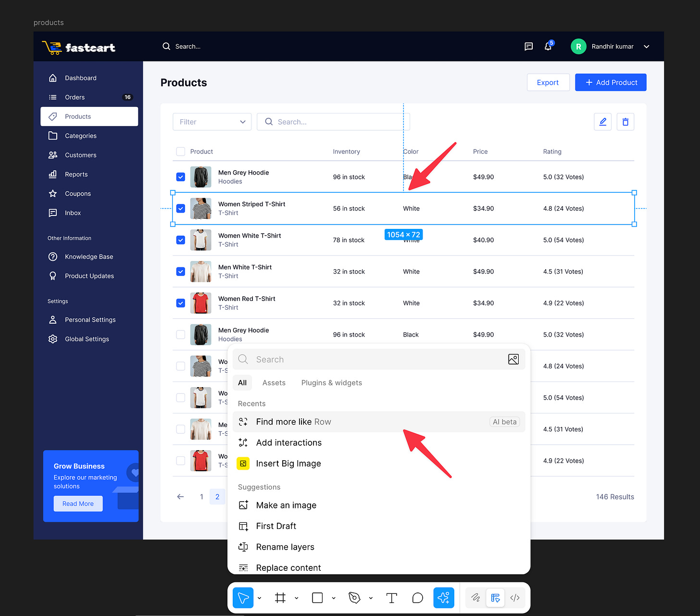700x616 pixels.
Task: Open the AI Actions sparkle tool
Action: (x=443, y=598)
